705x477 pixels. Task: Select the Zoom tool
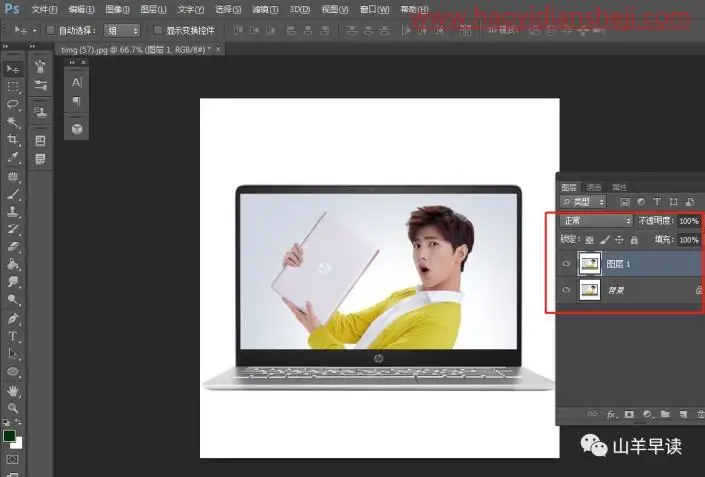[x=13, y=408]
